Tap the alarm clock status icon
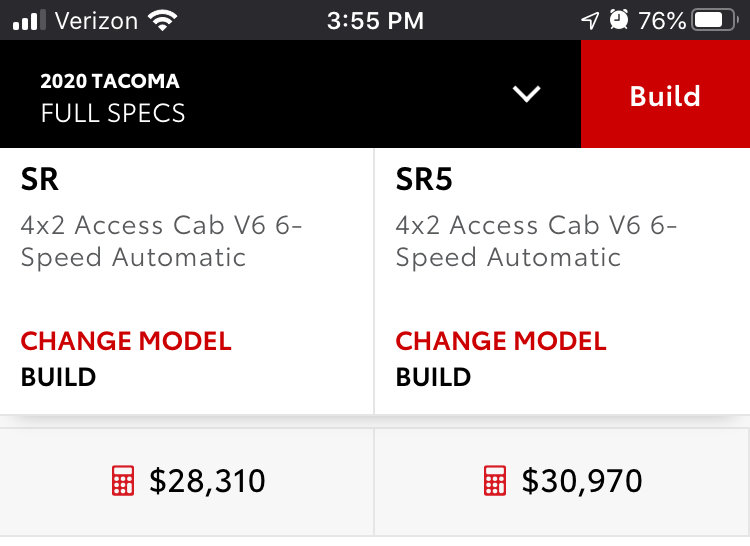The height and width of the screenshot is (546, 750). [619, 20]
